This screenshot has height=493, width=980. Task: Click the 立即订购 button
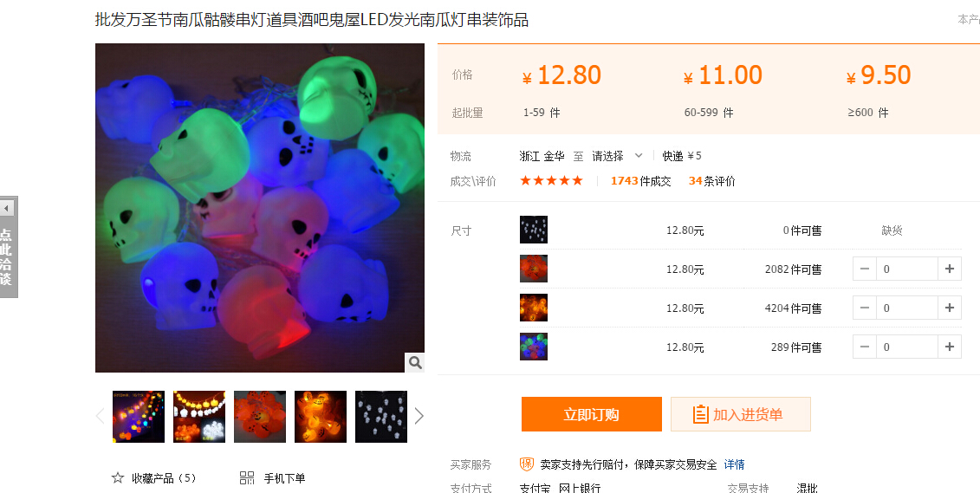click(x=591, y=414)
